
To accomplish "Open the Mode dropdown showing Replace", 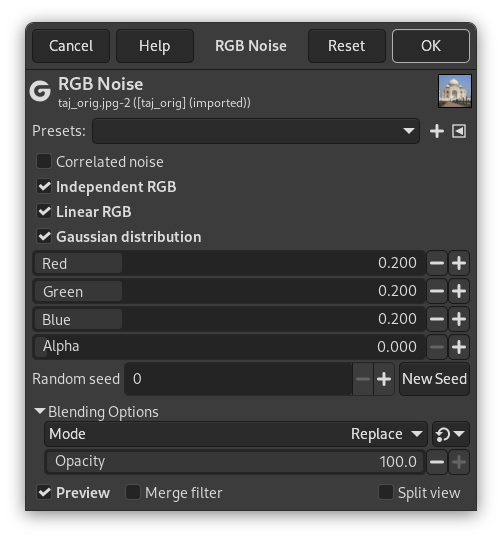I will (236, 434).
